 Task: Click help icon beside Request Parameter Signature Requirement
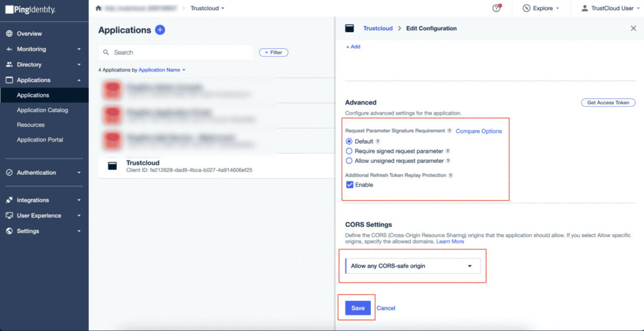tap(450, 131)
